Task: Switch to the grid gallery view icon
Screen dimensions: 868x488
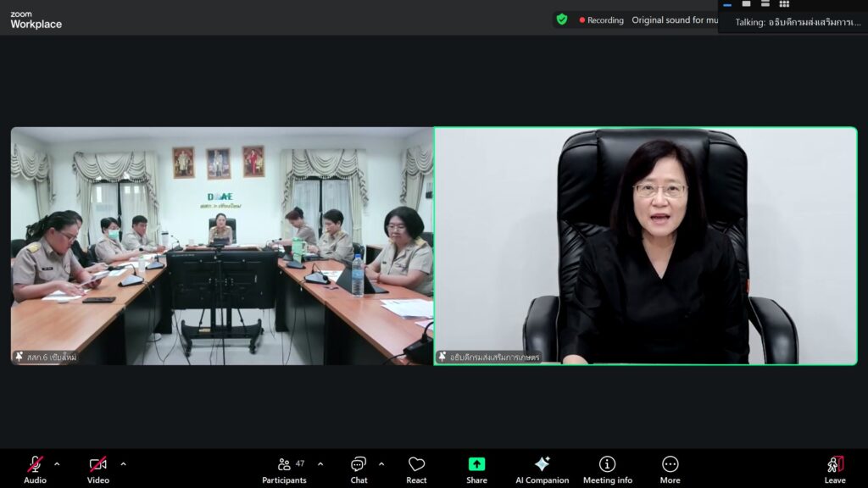Action: click(784, 4)
